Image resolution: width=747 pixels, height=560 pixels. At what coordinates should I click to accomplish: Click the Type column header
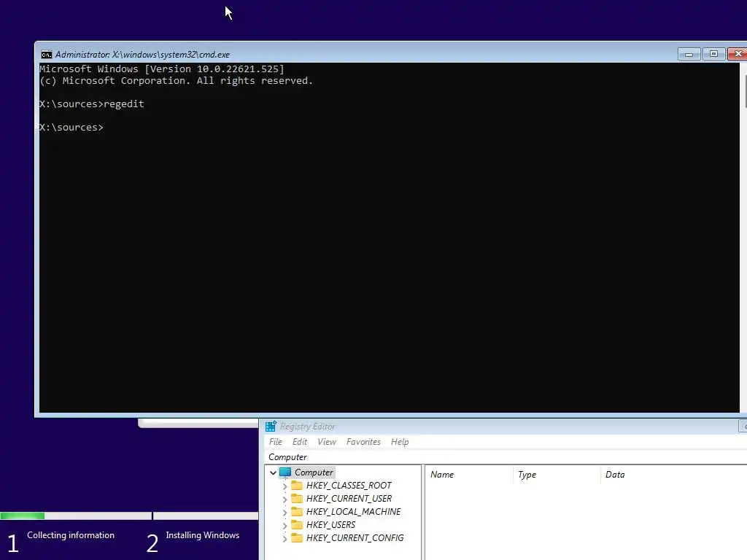click(557, 475)
